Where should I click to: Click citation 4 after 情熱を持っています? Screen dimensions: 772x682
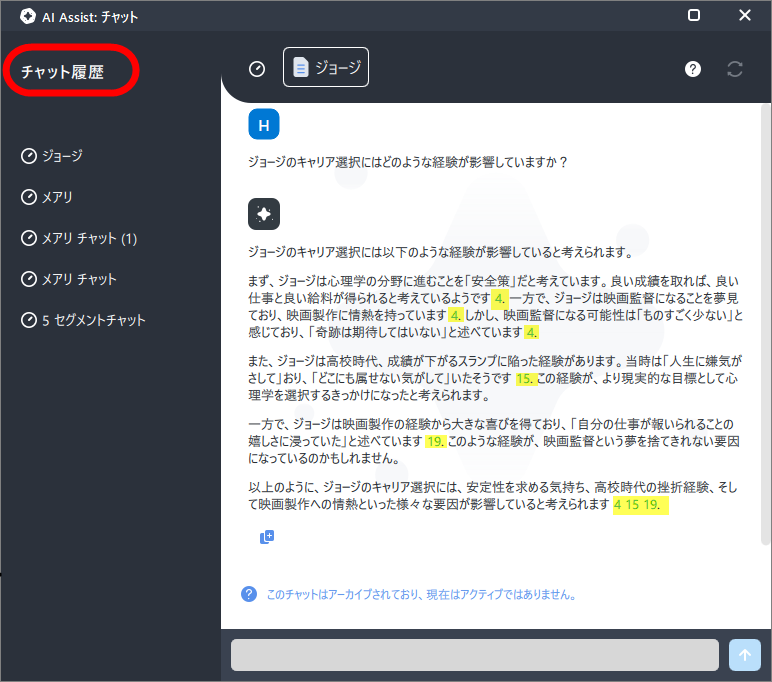tap(455, 316)
